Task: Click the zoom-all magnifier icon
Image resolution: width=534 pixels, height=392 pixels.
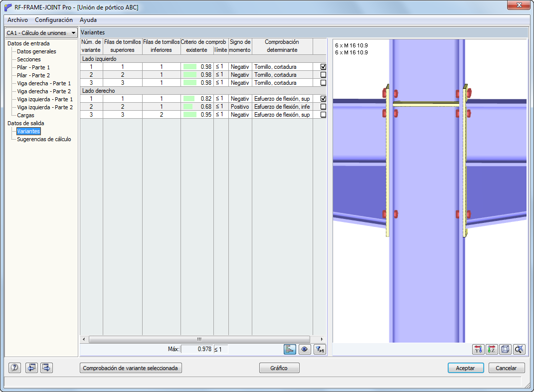Action: click(x=519, y=349)
